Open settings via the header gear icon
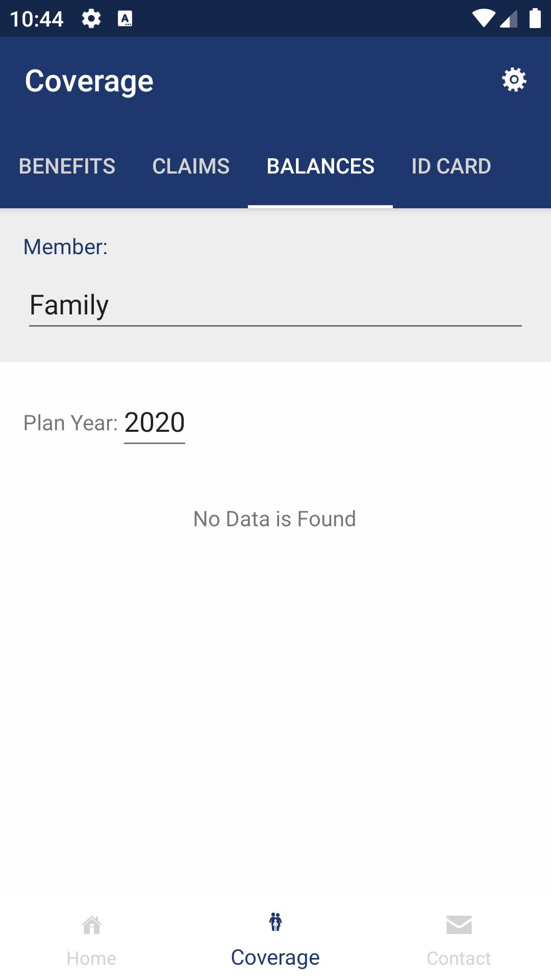551x980 pixels. pos(514,80)
